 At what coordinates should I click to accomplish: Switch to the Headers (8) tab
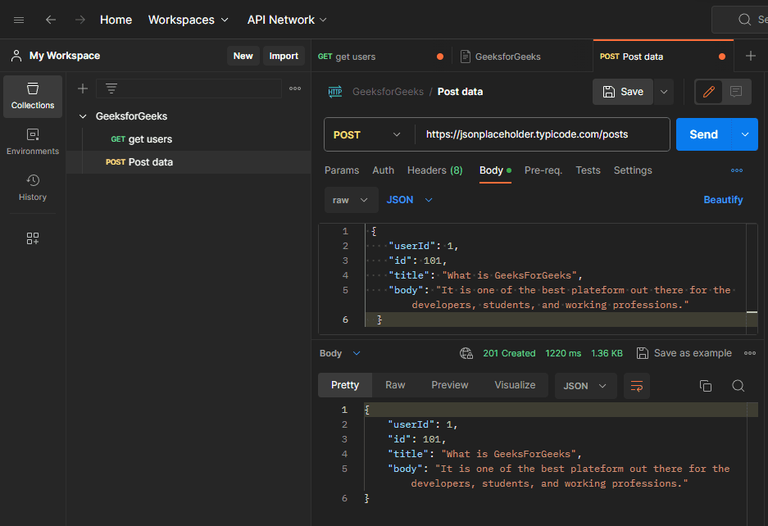(x=434, y=170)
